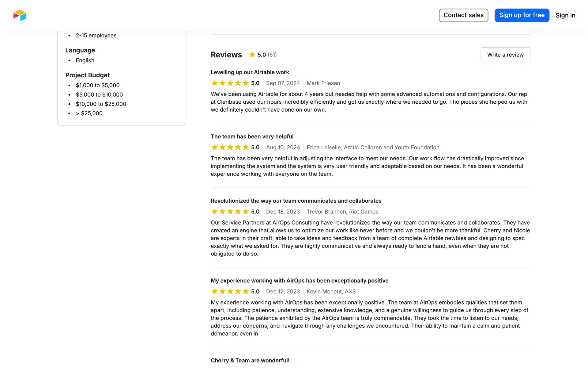The height and width of the screenshot is (368, 588).
Task: Click the English language list item
Action: [x=85, y=60]
